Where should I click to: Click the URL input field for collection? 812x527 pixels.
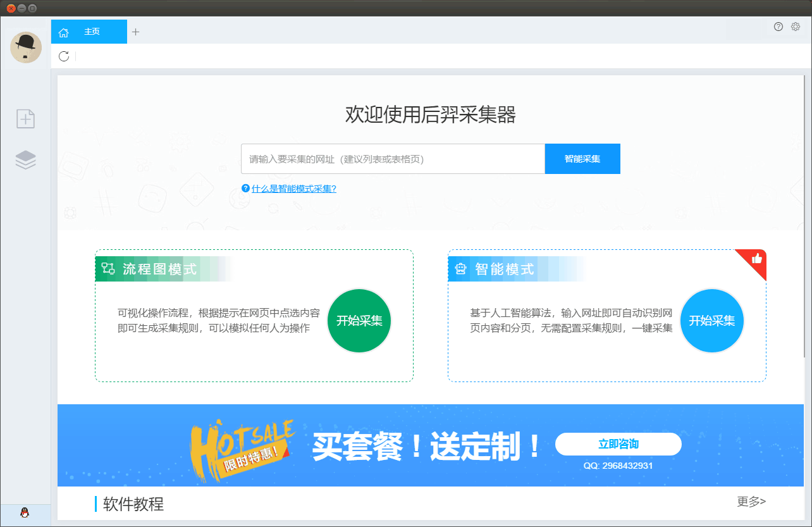[392, 159]
